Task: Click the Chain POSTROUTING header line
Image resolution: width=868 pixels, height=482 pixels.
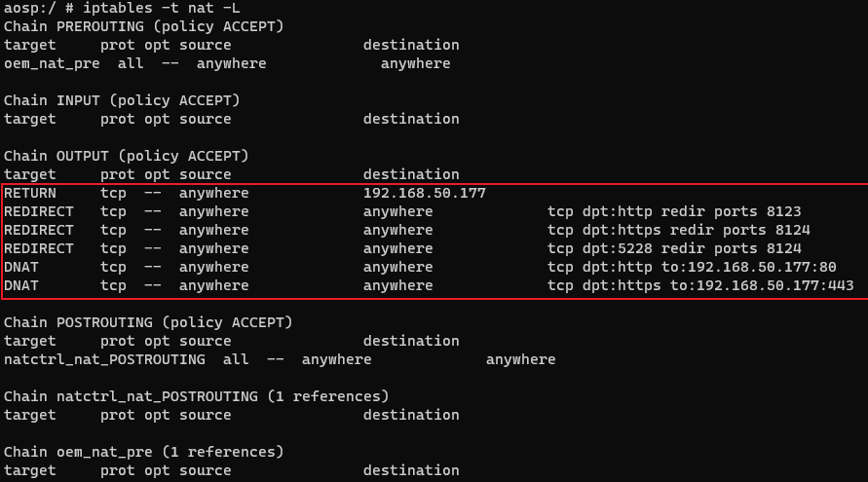Action: click(148, 322)
